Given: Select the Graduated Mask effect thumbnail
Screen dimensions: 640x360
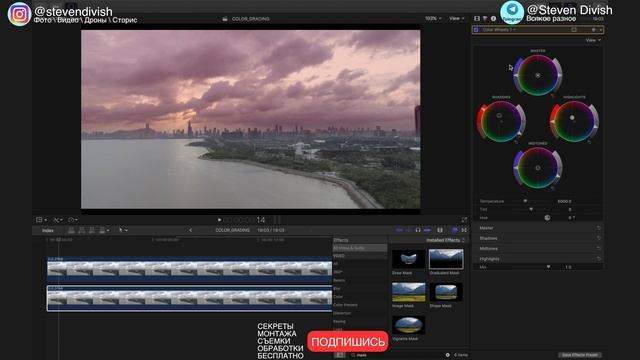Looking at the screenshot, I should point(446,259).
